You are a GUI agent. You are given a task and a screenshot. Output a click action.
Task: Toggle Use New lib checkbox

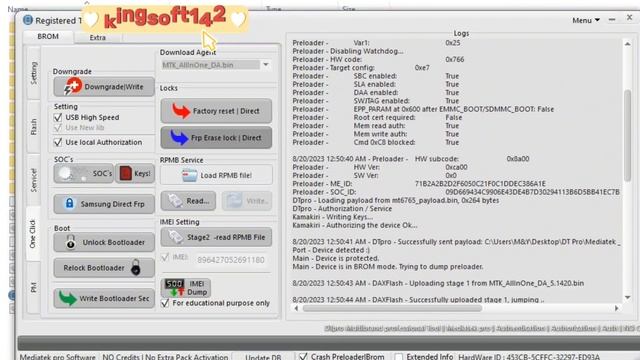(58, 128)
